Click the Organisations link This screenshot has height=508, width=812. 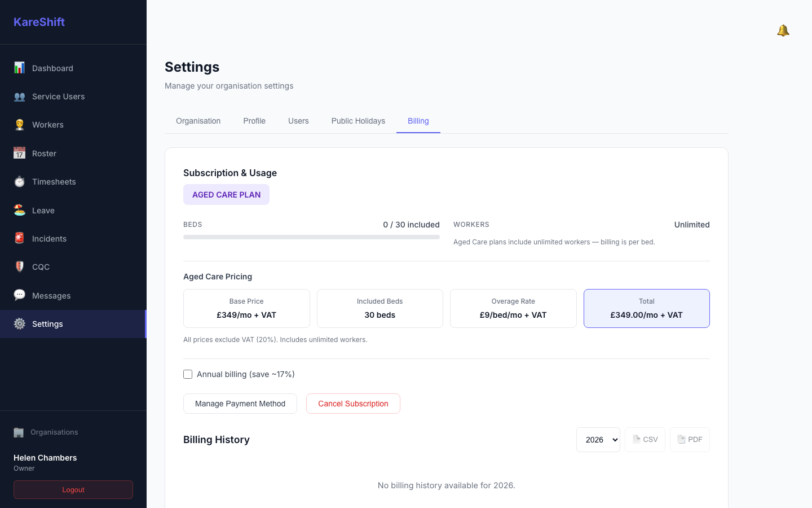pyautogui.click(x=54, y=432)
